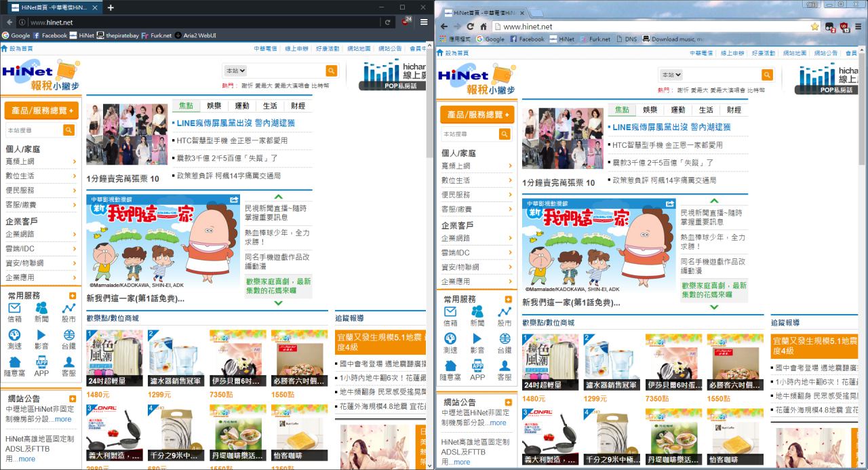Expand 企業網路 sidebar item in Firefox
Screen dimensions: 868x470
tap(41, 234)
